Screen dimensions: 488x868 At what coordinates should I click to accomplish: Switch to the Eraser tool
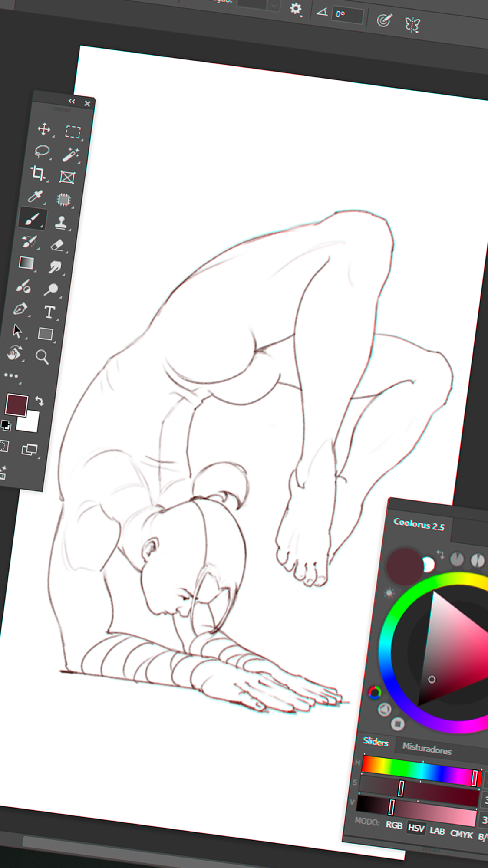57,245
